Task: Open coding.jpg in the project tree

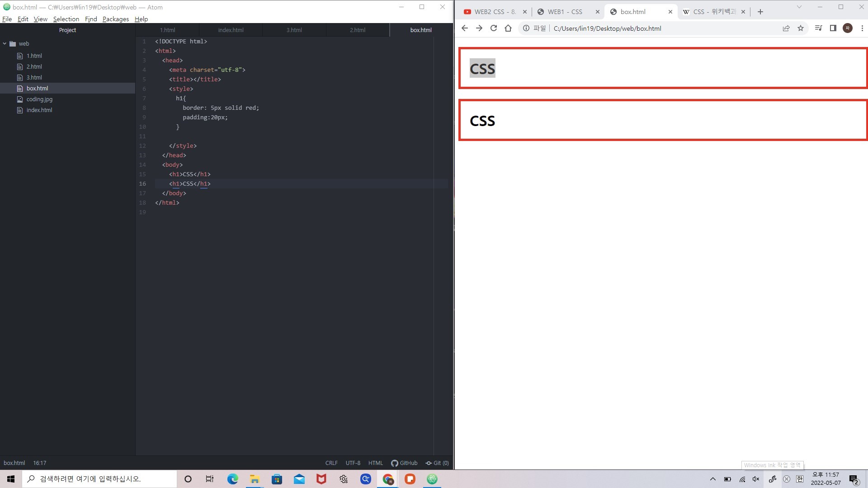Action: (x=39, y=99)
